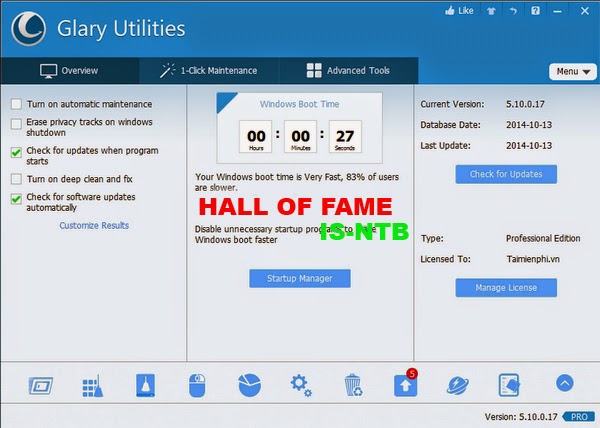Viewport: 600px width, 428px height.
Task: Open the gears Process Manager icon
Action: pyautogui.click(x=301, y=385)
